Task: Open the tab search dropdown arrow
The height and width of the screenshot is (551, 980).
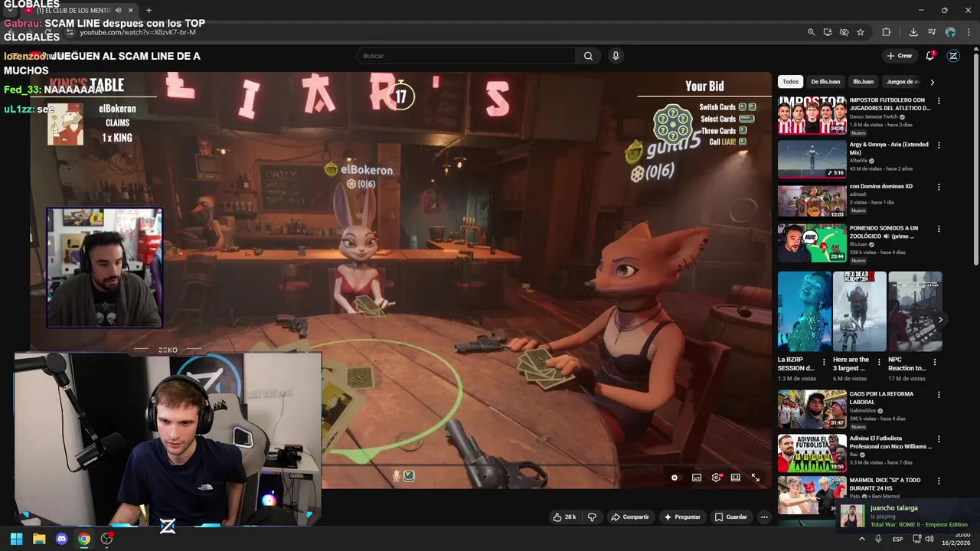Action: pos(10,11)
